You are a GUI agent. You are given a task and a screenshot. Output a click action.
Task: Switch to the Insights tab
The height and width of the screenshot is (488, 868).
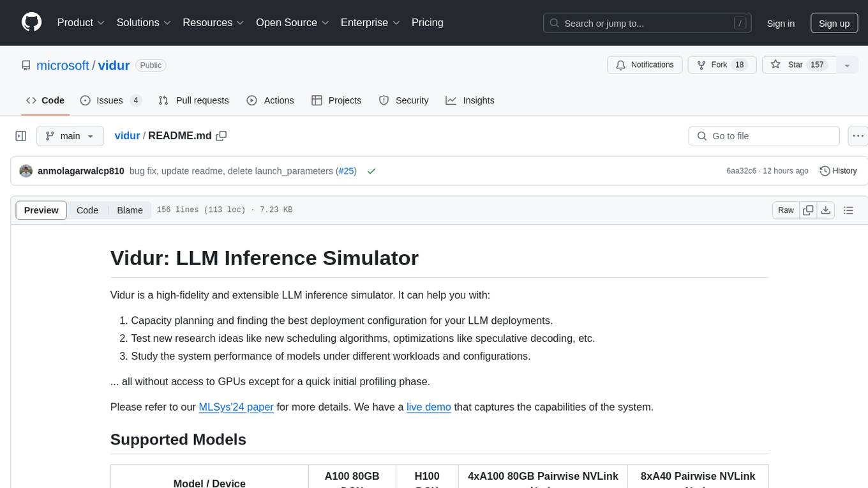click(x=470, y=100)
